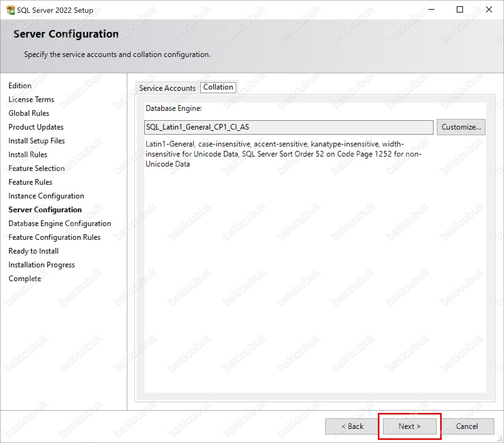Click the Database Engine Configuration step

pyautogui.click(x=60, y=224)
